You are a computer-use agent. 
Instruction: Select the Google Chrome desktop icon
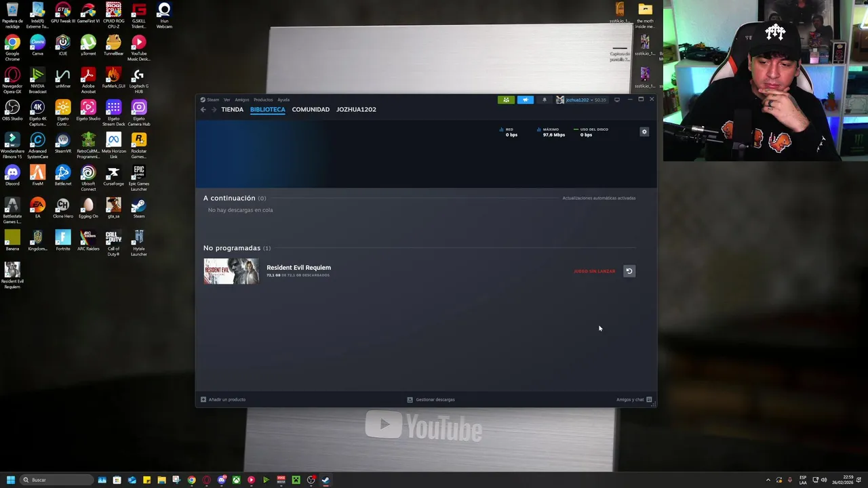[x=12, y=48]
